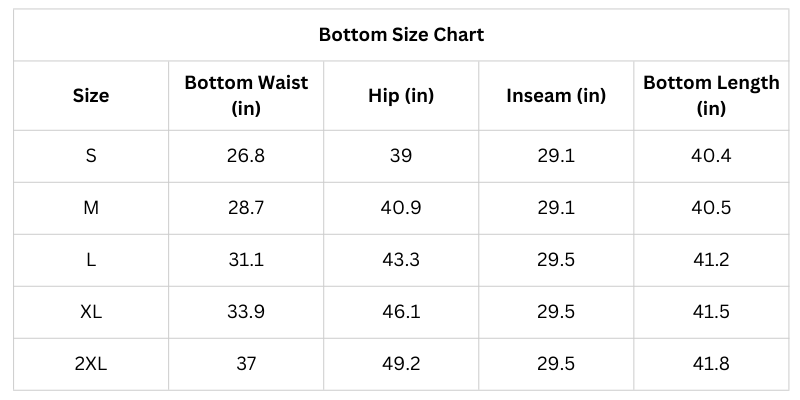Click the Inseam (in) column header
This screenshot has width=800, height=400.
[556, 96]
